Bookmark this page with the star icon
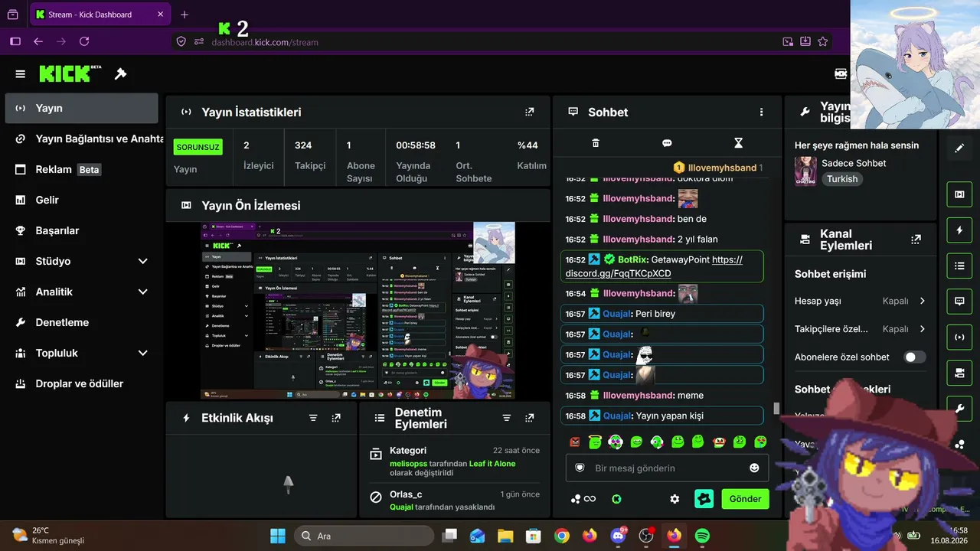This screenshot has height=551, width=980. point(823,41)
